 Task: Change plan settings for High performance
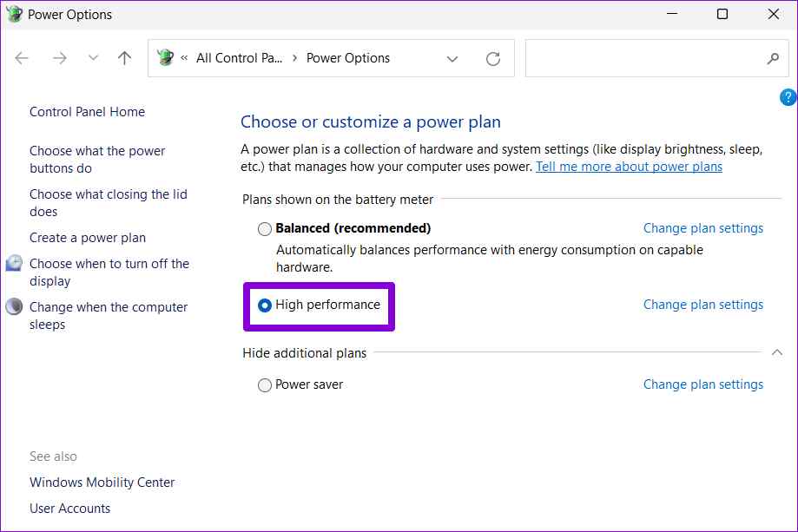(x=703, y=305)
